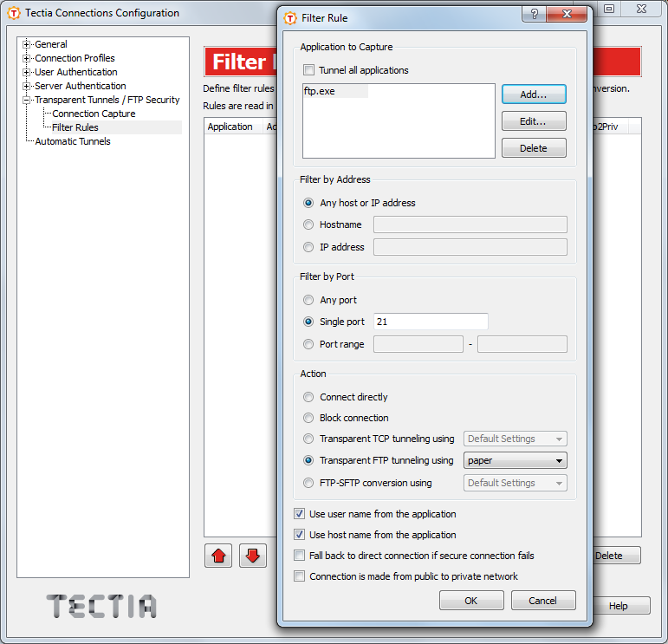Collapse Transparent Tunnels / FTP Security node
Screen dimensions: 668x644
(26, 101)
